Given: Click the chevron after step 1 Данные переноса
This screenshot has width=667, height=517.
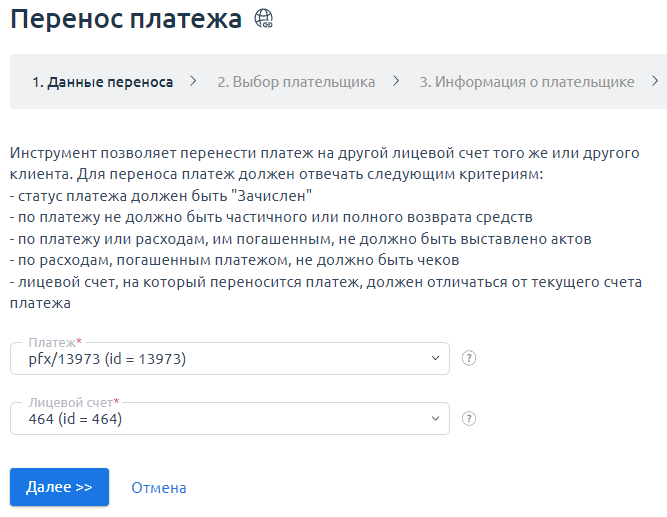Looking at the screenshot, I should (x=193, y=81).
